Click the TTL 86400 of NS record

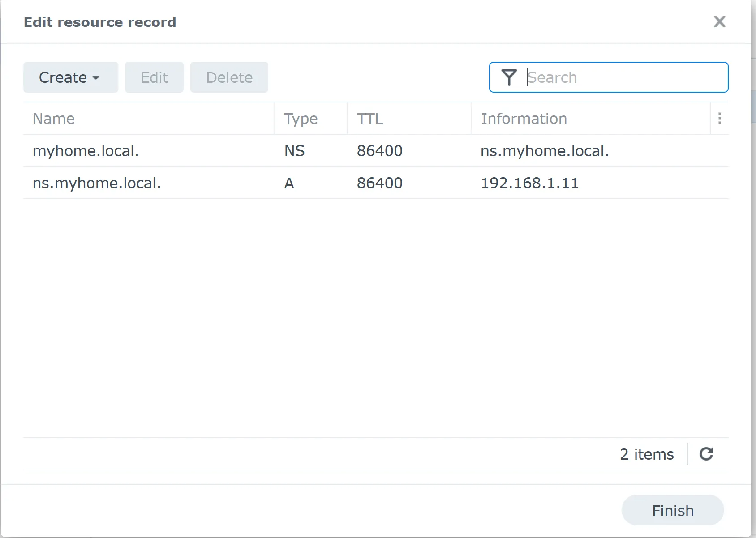[379, 151]
